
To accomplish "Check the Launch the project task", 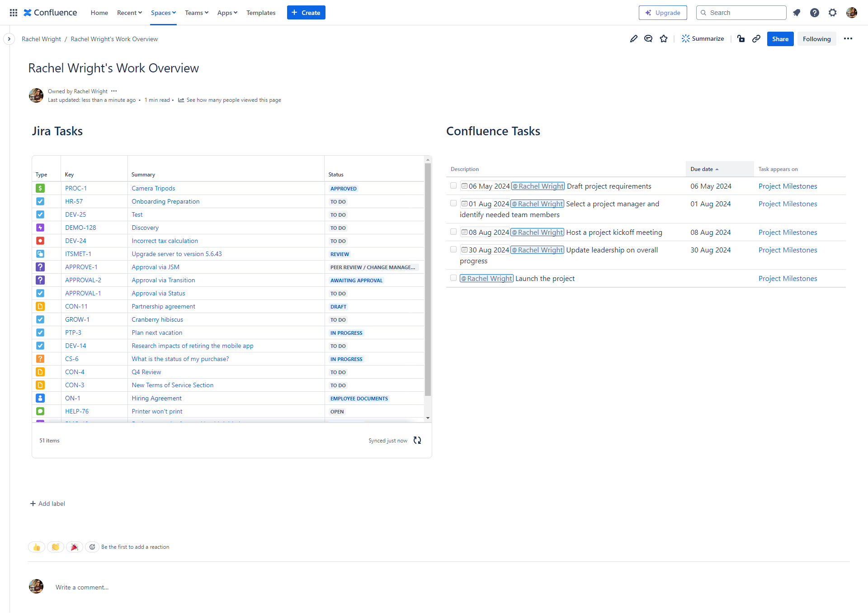I will click(x=453, y=278).
